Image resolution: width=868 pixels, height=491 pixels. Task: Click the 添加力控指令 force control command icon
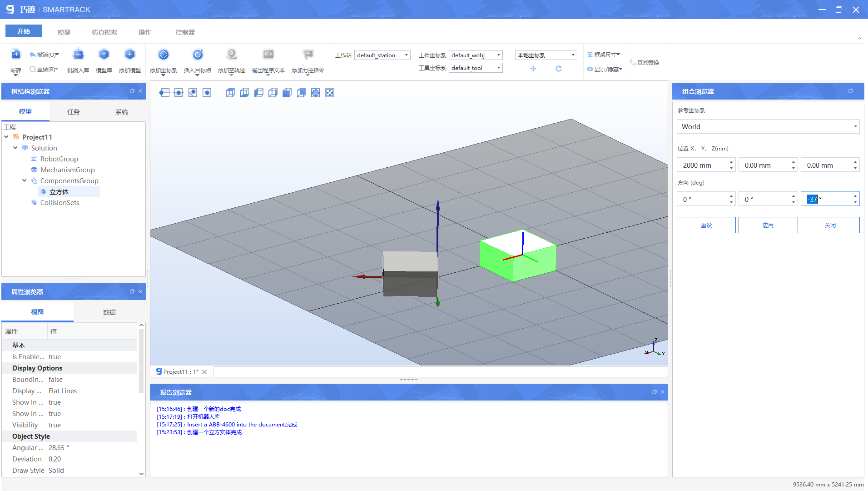pyautogui.click(x=308, y=55)
